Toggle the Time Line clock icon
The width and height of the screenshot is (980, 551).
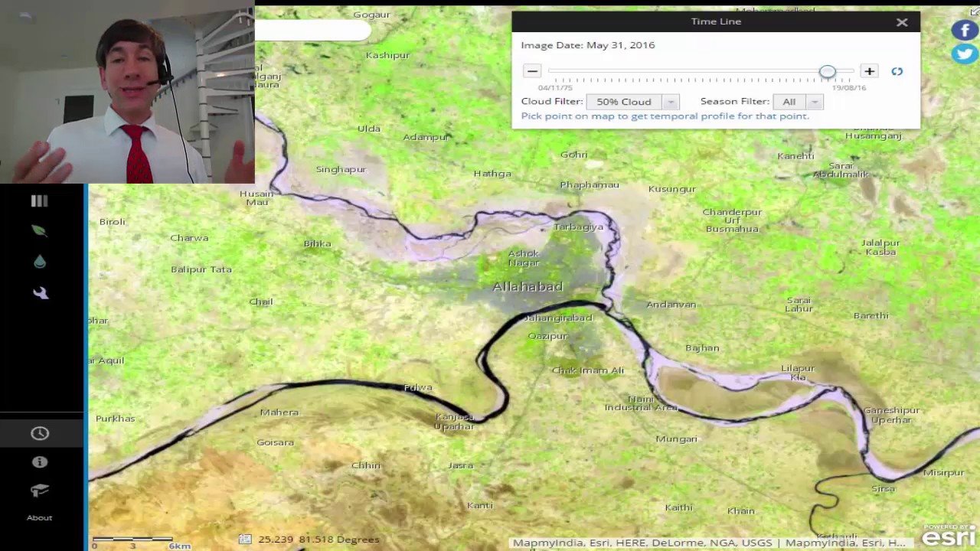tap(40, 433)
